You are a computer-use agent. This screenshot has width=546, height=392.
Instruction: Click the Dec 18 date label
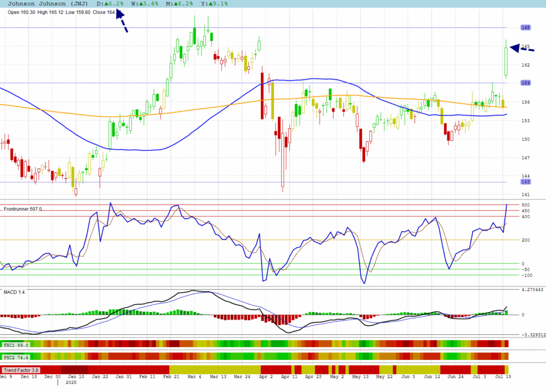pos(29,377)
